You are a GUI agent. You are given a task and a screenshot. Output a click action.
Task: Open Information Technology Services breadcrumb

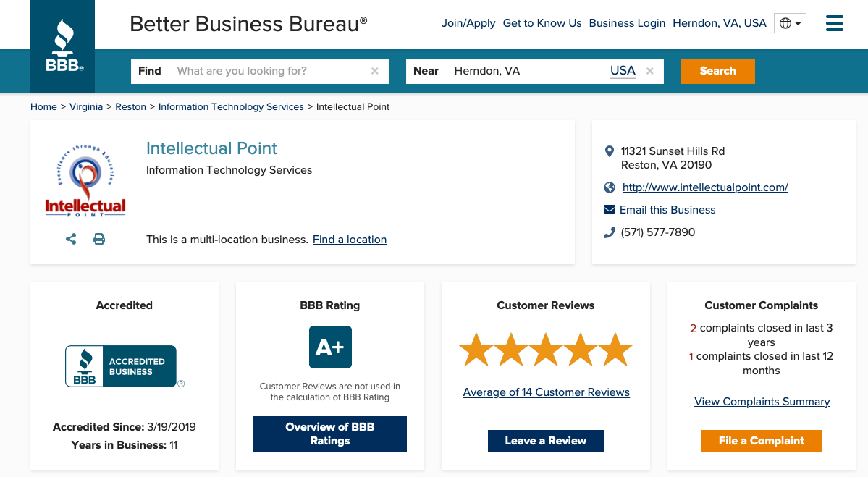tap(231, 107)
